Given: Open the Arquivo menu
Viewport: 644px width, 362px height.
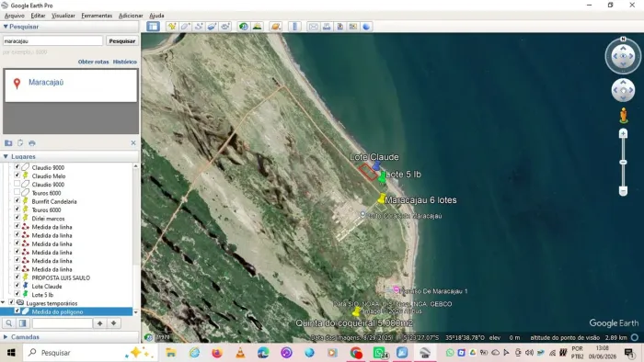Looking at the screenshot, I should [15, 16].
